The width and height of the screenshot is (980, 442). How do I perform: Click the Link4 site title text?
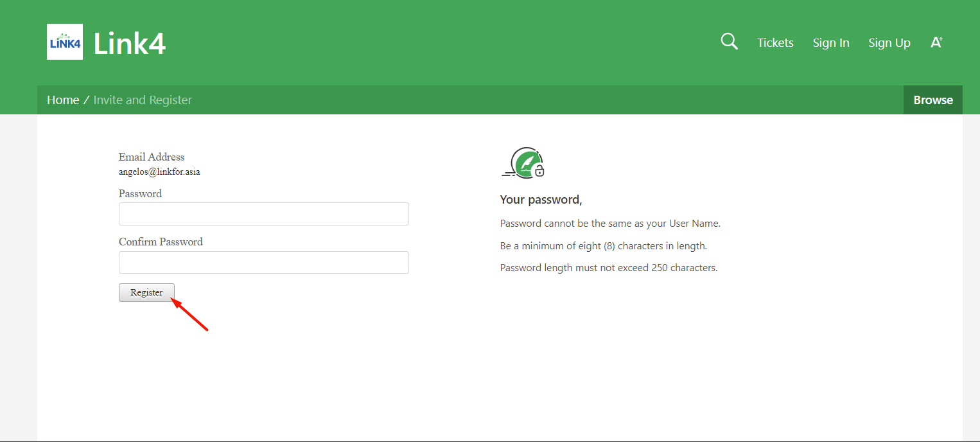point(130,43)
